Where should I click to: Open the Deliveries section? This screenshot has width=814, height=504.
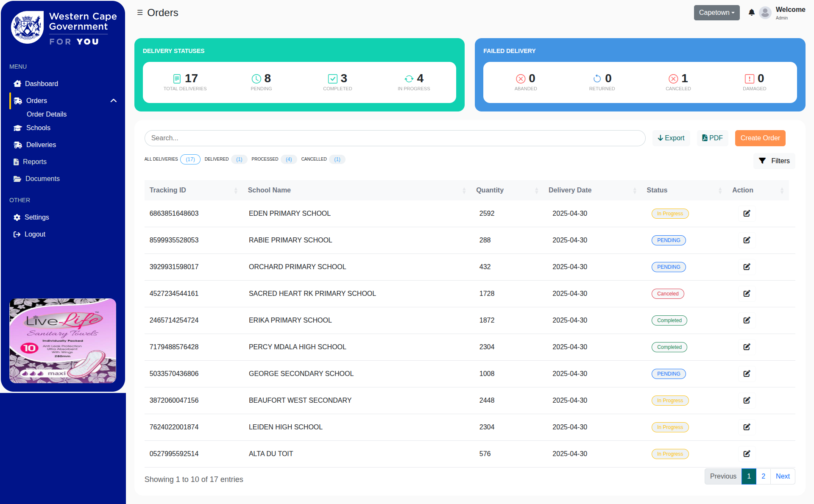point(40,145)
